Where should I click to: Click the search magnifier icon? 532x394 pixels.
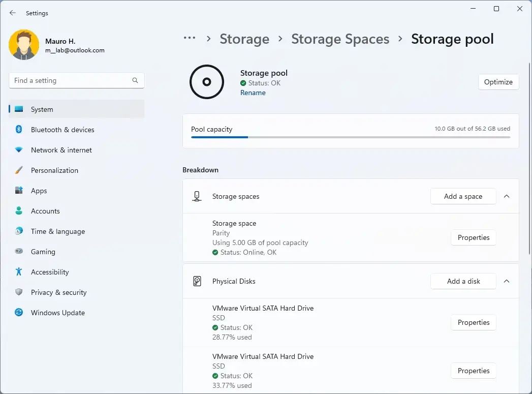(x=135, y=80)
